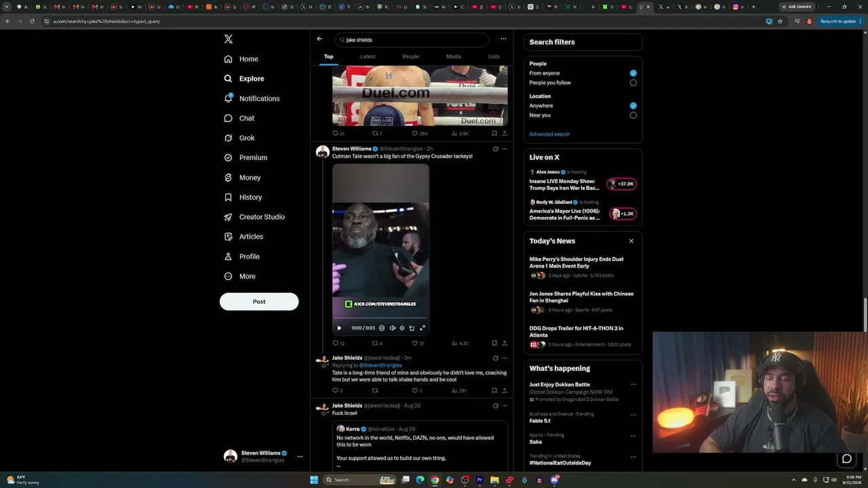This screenshot has height=488, width=868.
Task: Reply to Steven Williams' Cutman Tate post
Action: pos(338,343)
